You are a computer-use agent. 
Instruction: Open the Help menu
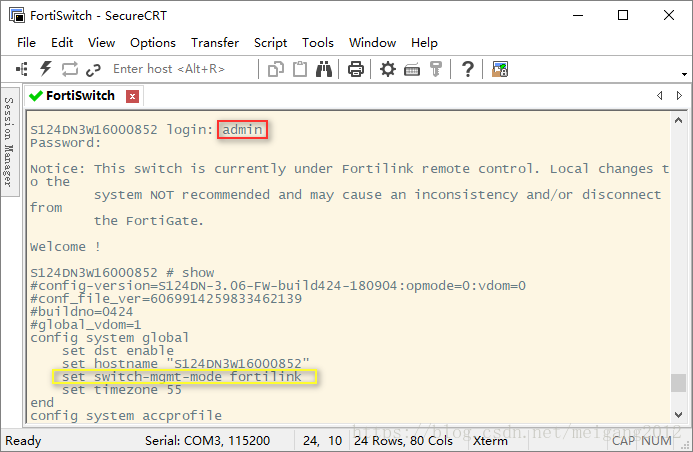(x=424, y=43)
